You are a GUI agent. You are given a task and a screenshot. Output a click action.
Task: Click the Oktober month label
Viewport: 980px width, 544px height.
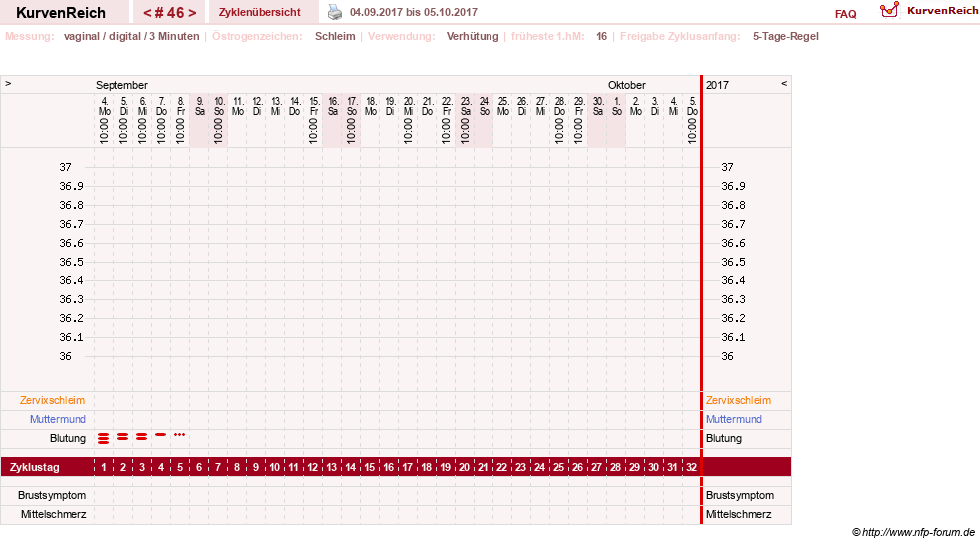coord(627,85)
